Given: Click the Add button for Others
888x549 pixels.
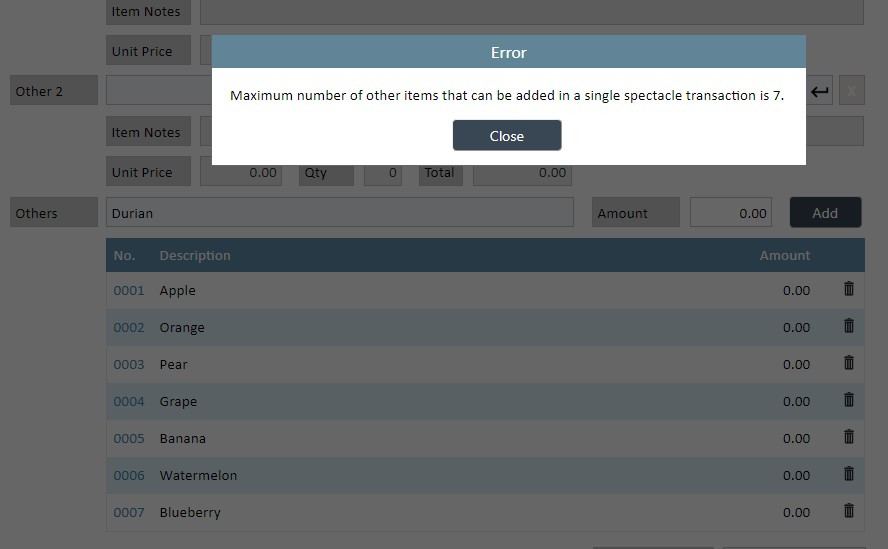Looking at the screenshot, I should (x=825, y=212).
